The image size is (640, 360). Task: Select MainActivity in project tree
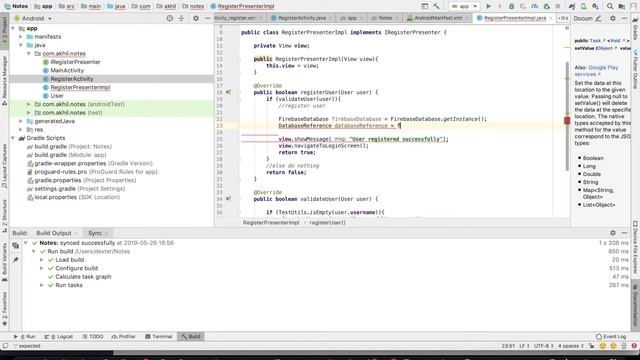click(67, 70)
